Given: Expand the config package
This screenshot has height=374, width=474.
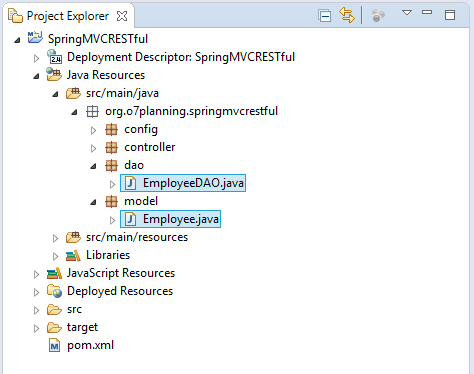Looking at the screenshot, I should click(x=94, y=130).
